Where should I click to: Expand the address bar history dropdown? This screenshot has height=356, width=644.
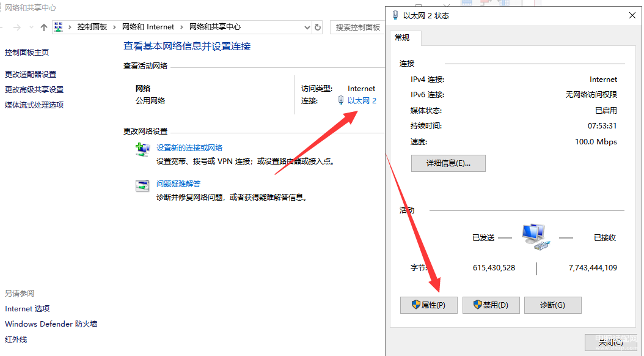coord(307,27)
